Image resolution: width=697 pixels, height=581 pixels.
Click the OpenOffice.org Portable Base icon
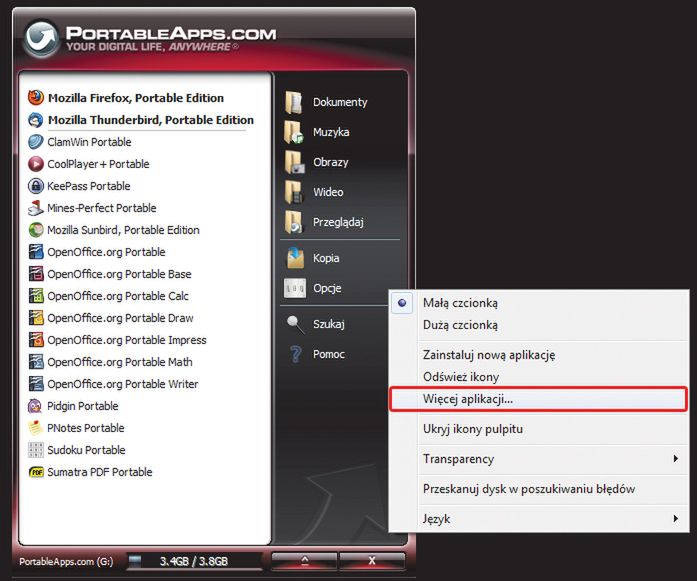[x=36, y=274]
